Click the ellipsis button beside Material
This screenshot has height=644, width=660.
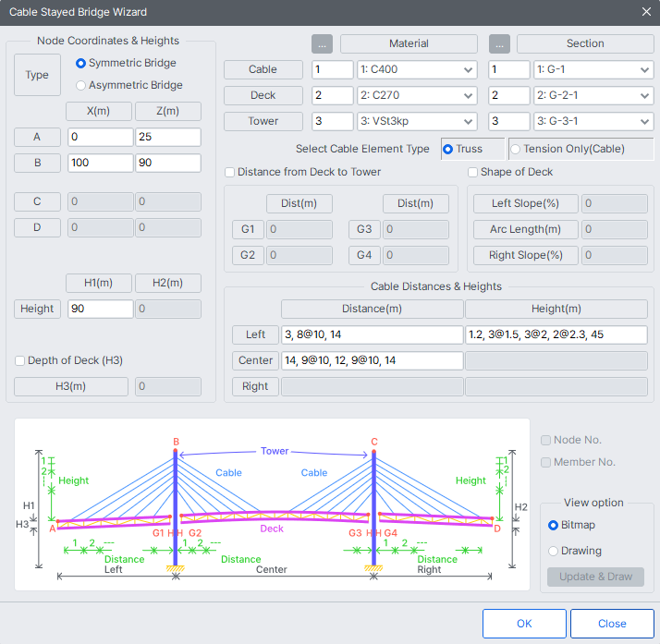point(322,43)
